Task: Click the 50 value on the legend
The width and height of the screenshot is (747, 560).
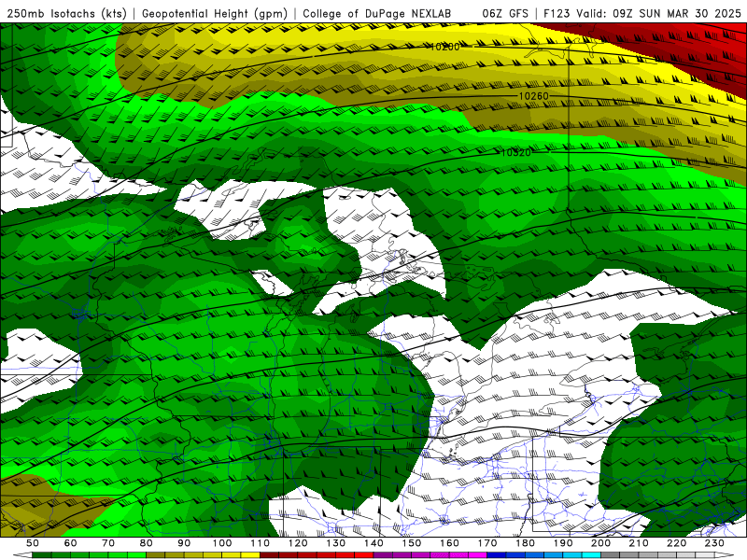Action: (33, 543)
